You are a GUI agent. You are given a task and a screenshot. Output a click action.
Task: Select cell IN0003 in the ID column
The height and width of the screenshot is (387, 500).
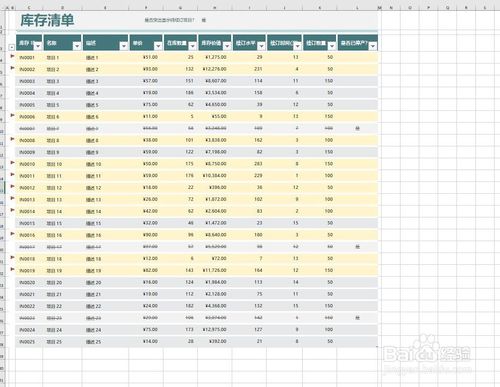click(x=29, y=81)
